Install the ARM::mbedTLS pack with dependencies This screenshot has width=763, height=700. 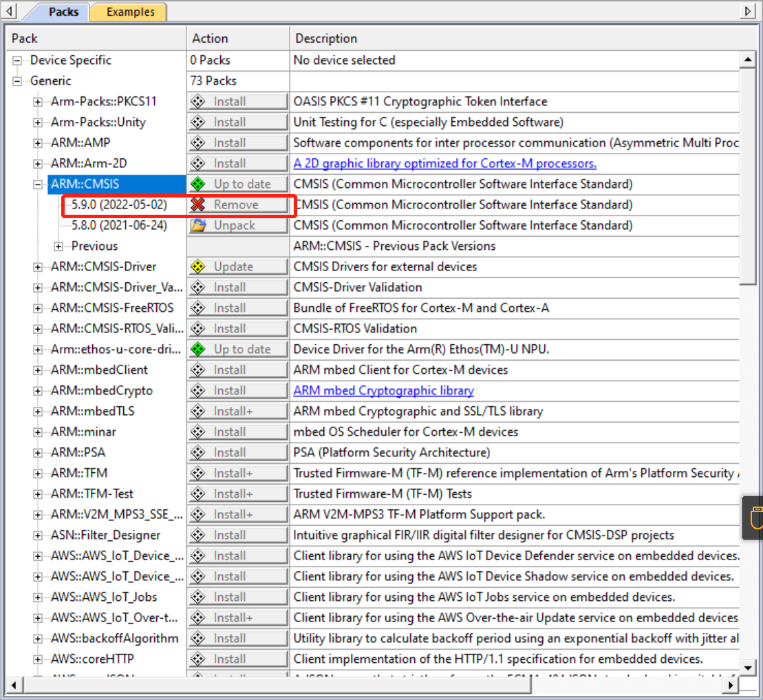(x=238, y=412)
